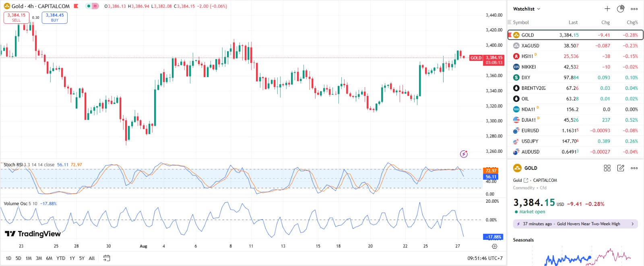Switch to the YTD time range
The width and height of the screenshot is (644, 266).
click(x=61, y=258)
